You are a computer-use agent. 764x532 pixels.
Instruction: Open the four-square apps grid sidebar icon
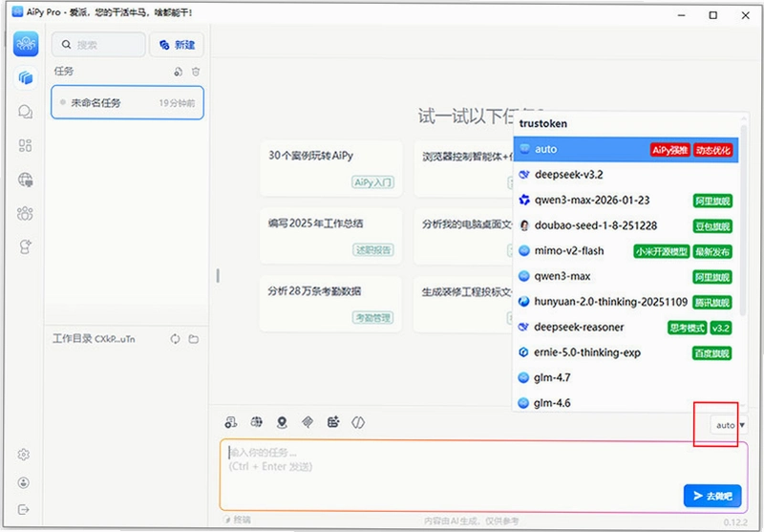[26, 145]
